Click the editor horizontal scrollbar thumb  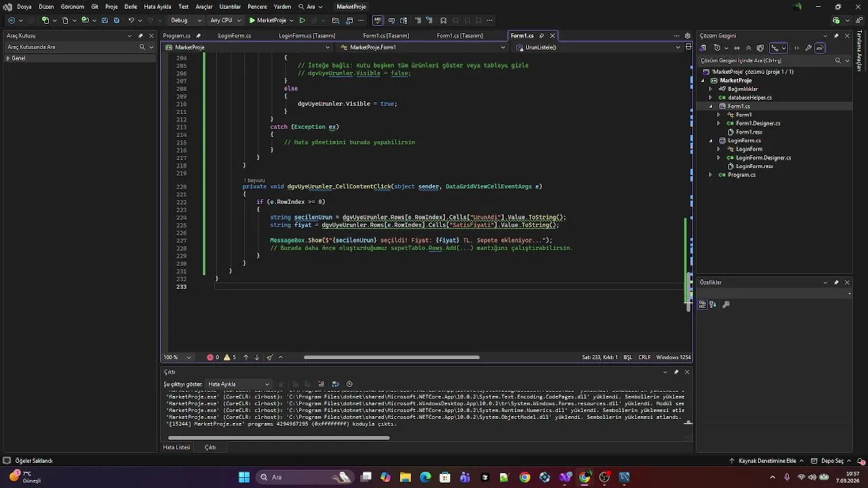pyautogui.click(x=391, y=357)
